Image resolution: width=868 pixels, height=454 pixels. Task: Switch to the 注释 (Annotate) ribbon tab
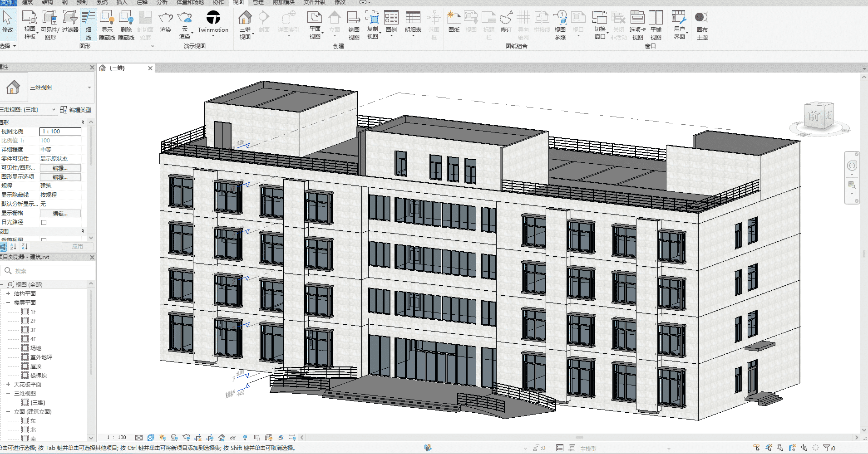click(x=142, y=3)
